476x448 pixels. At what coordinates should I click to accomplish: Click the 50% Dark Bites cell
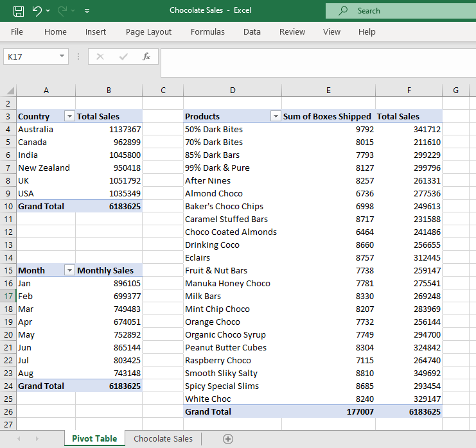pos(233,129)
